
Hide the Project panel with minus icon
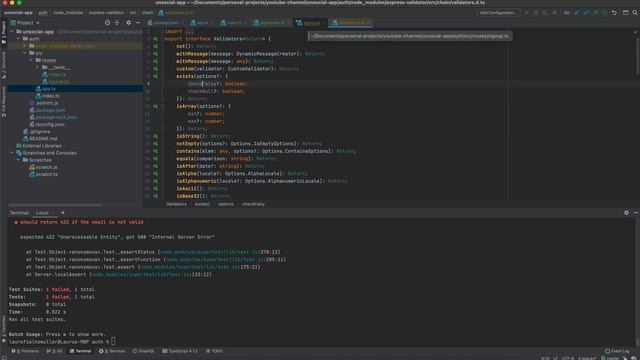point(138,23)
